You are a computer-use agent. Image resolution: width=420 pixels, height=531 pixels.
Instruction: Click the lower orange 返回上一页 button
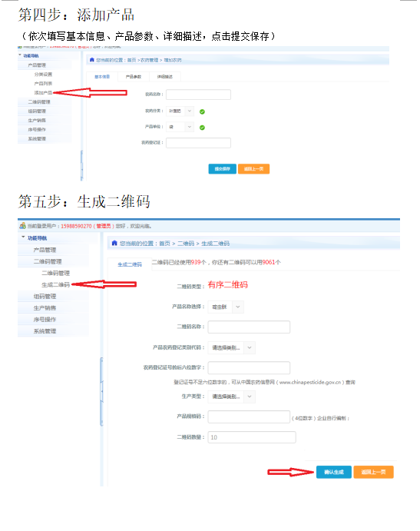[373, 472]
